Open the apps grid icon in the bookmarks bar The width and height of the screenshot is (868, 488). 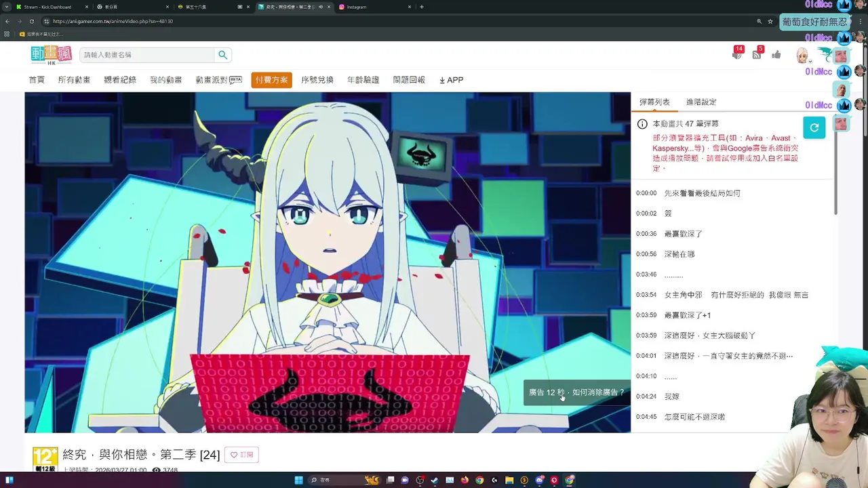pos(7,34)
